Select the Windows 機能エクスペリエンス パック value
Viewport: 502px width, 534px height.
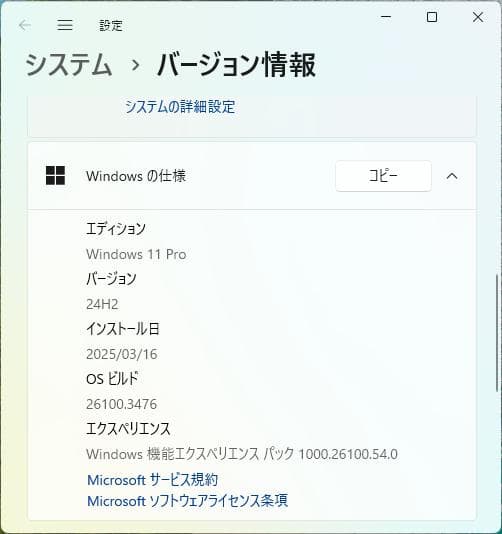[242, 454]
